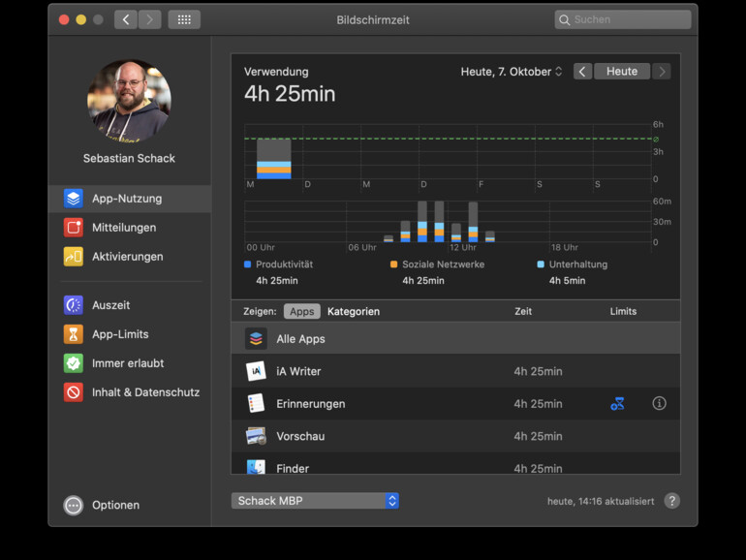Go to the previous day arrow

582,72
